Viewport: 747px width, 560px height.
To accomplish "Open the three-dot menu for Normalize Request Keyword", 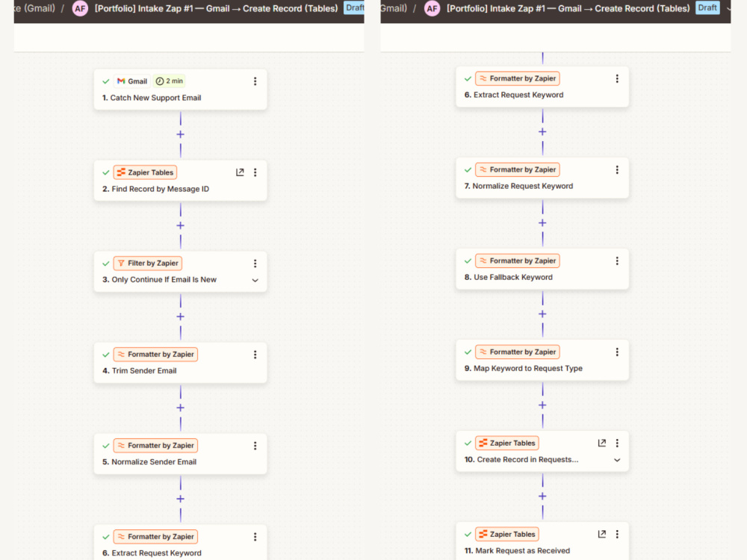I will (x=617, y=169).
